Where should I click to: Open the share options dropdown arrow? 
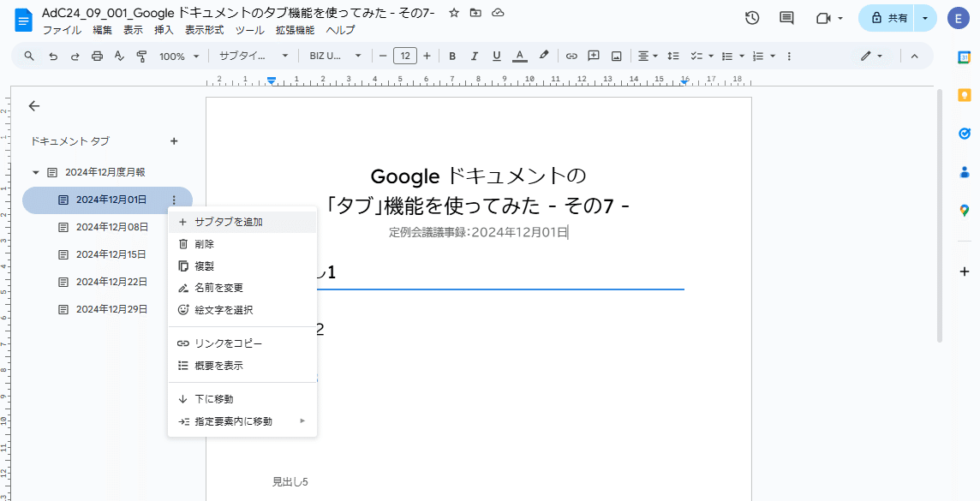[x=926, y=18]
